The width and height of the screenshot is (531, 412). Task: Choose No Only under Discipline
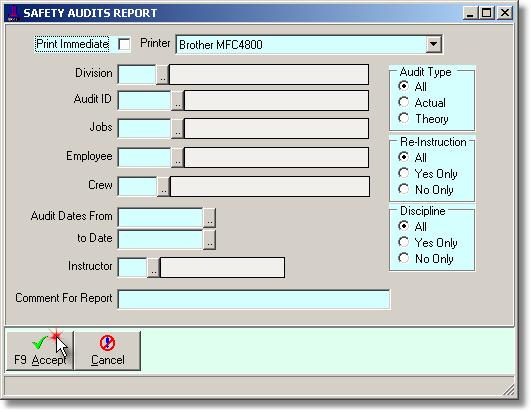[404, 258]
